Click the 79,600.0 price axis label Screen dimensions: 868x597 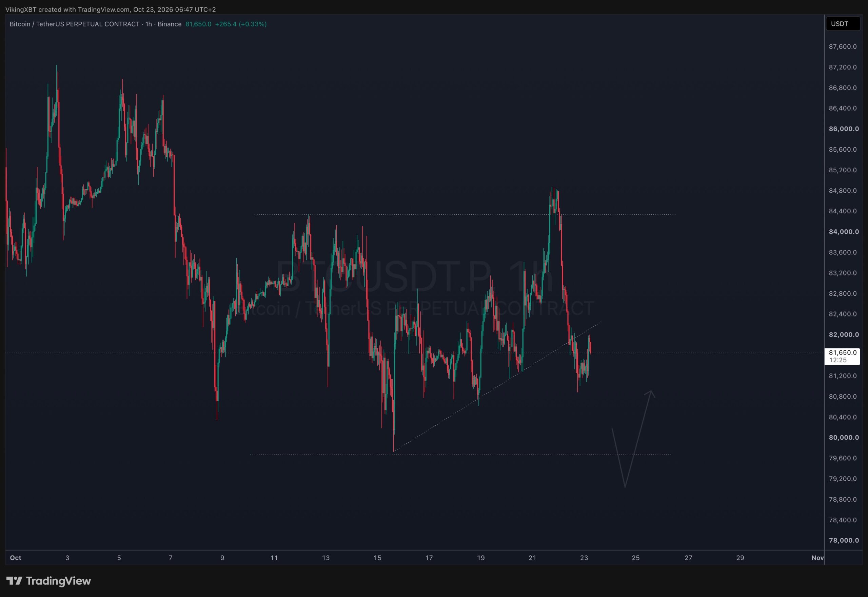(x=843, y=458)
